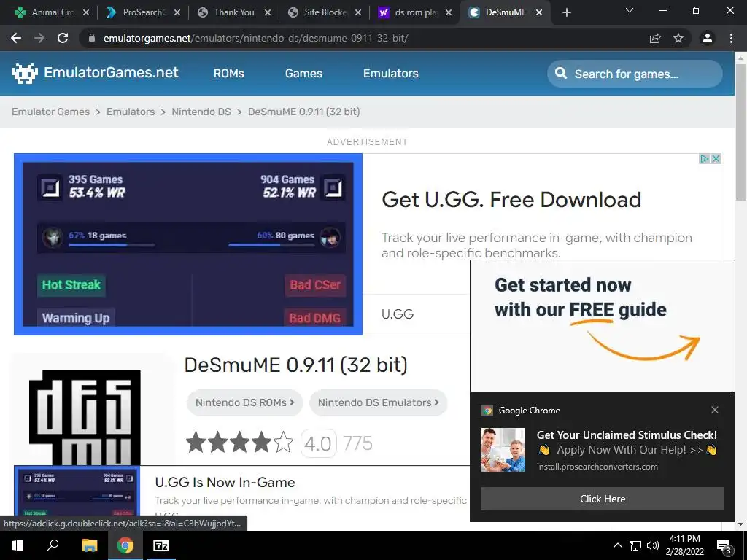The image size is (747, 560).
Task: Click the search magnifier icon
Action: tap(561, 74)
